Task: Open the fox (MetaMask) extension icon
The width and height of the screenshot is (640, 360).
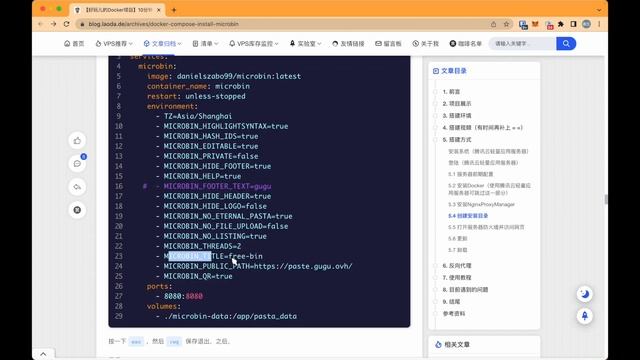Action: pyautogui.click(x=535, y=24)
